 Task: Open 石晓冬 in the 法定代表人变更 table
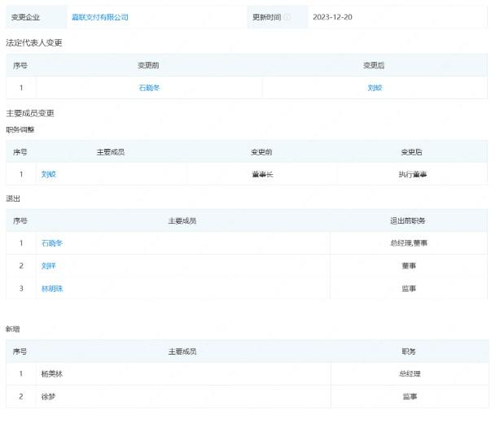tap(149, 87)
